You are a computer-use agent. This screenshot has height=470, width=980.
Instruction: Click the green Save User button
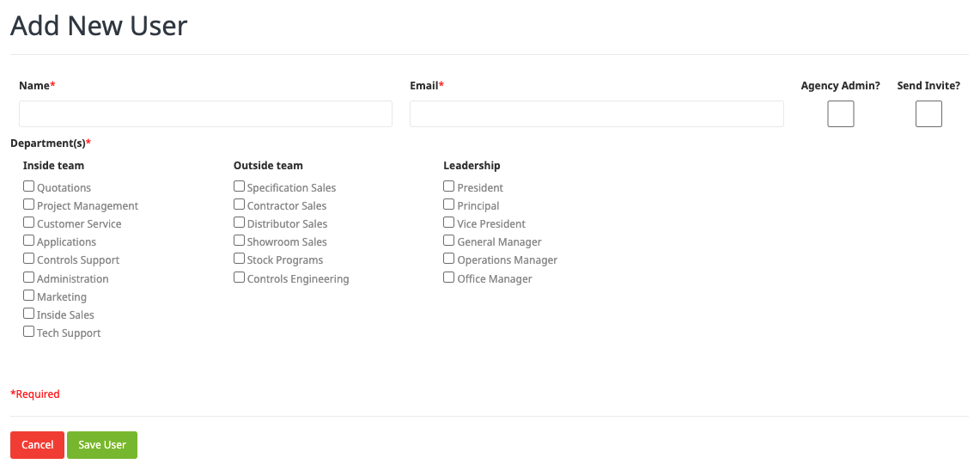click(x=102, y=445)
